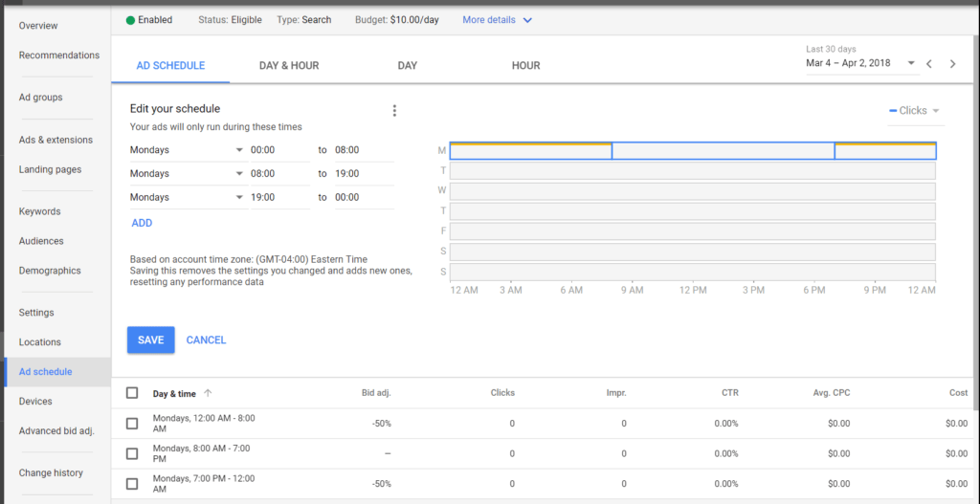Select Monday 8 AM to 7 PM chart block

724,151
